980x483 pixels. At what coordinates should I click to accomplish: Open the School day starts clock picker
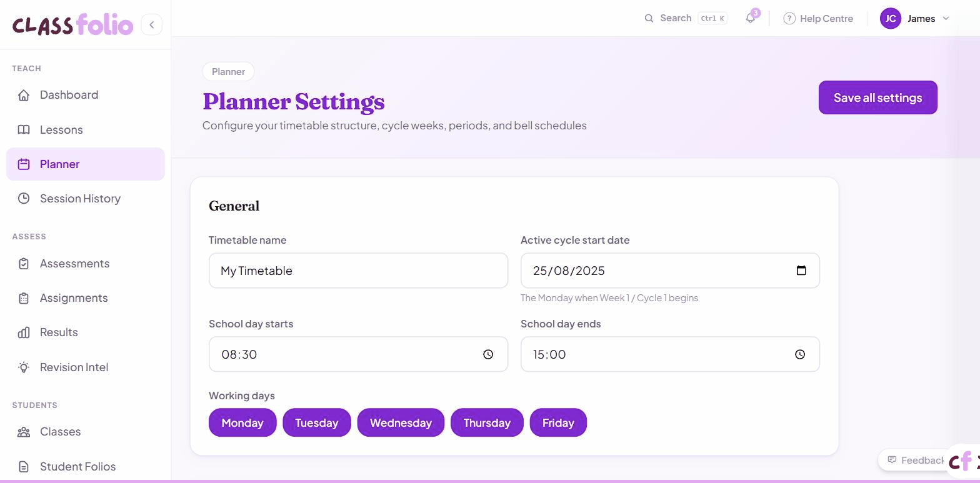click(x=488, y=354)
